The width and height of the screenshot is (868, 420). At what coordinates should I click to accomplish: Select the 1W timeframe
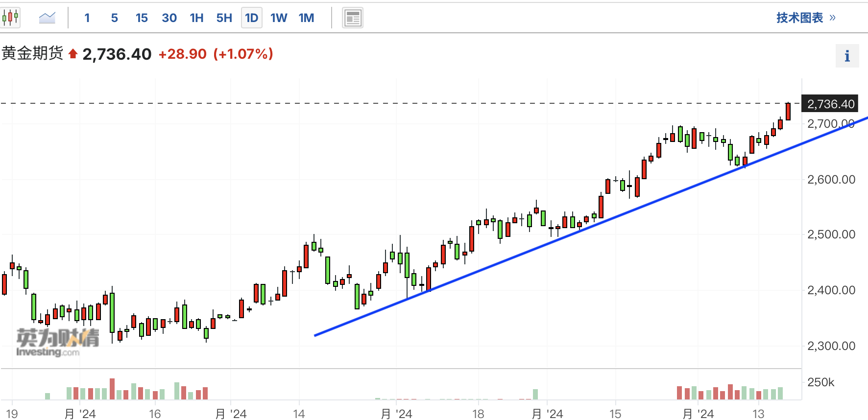click(279, 18)
